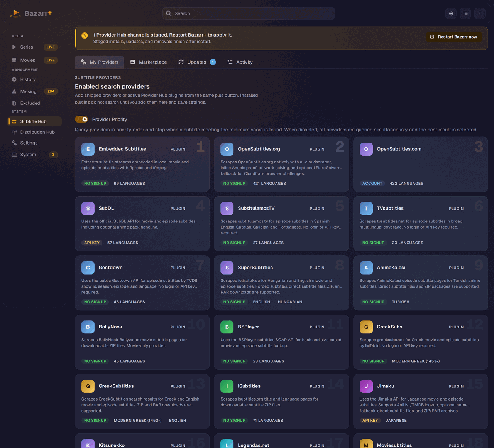Click the LIVE badge next to Series
The image size is (494, 448).
(51, 47)
